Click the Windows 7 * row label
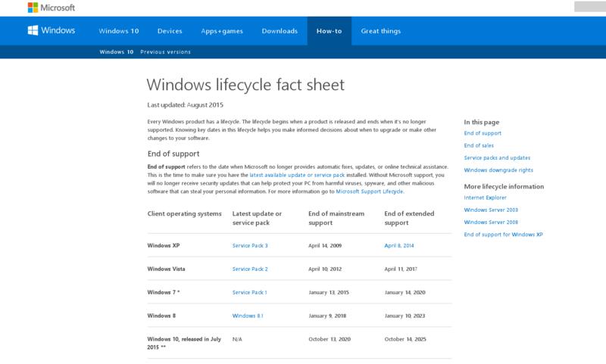This screenshot has width=606, height=364. point(164,293)
